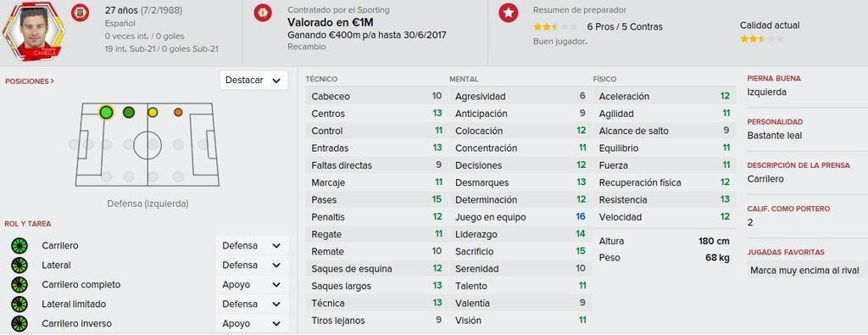Viewport: 868px width, 335px height.
Task: Select the bright green left defender position dot
Action: click(x=106, y=113)
